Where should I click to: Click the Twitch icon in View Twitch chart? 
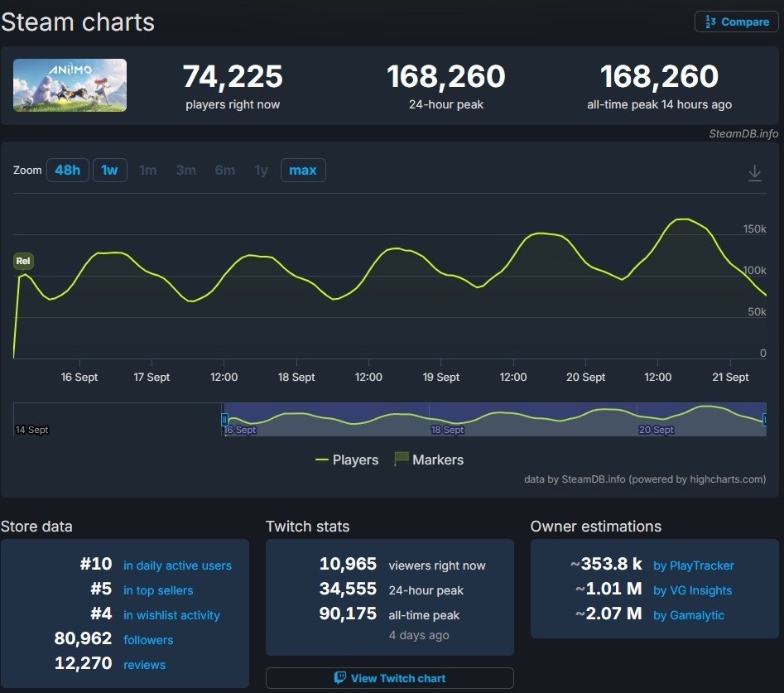tap(340, 678)
